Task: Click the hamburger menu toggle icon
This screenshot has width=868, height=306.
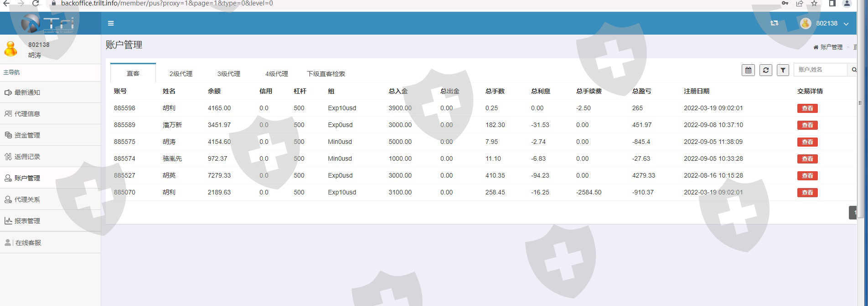Action: [x=111, y=23]
